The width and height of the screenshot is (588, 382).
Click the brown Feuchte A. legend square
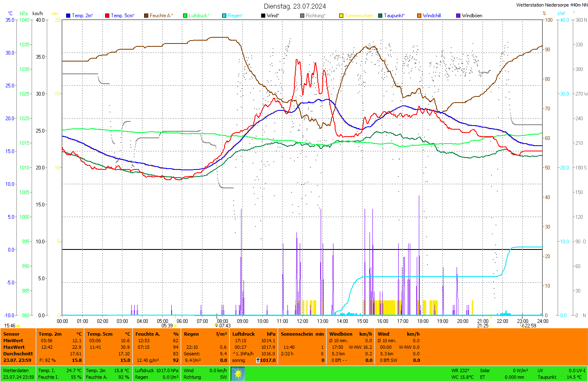click(x=146, y=16)
